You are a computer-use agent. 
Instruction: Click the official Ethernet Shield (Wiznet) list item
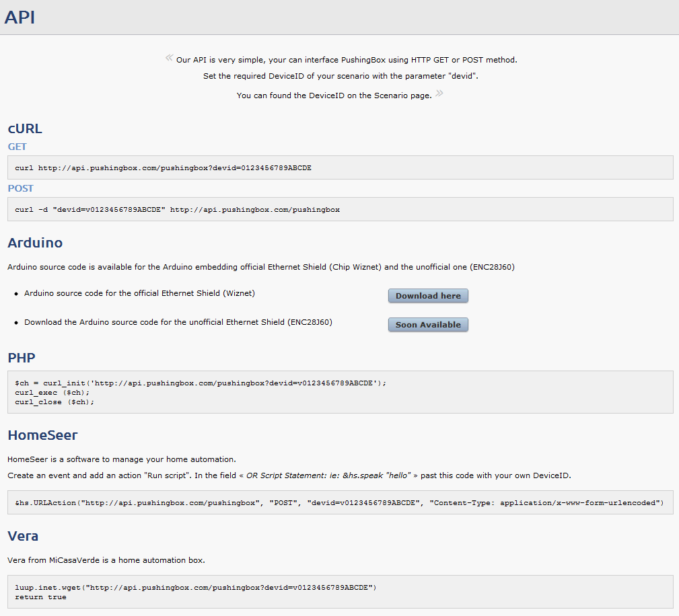(x=139, y=293)
